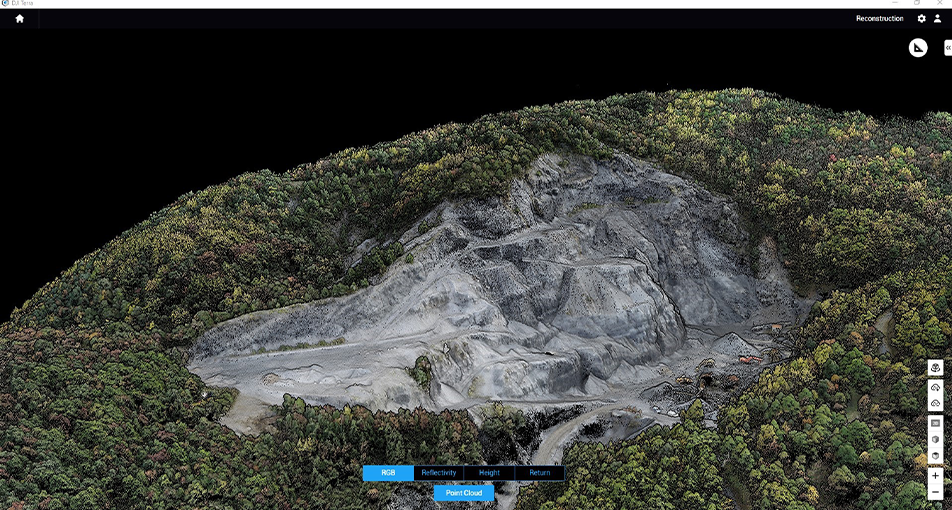Screen dimensions: 952x510
Task: Click the cloud download arrow icon
Action: [x=935, y=387]
